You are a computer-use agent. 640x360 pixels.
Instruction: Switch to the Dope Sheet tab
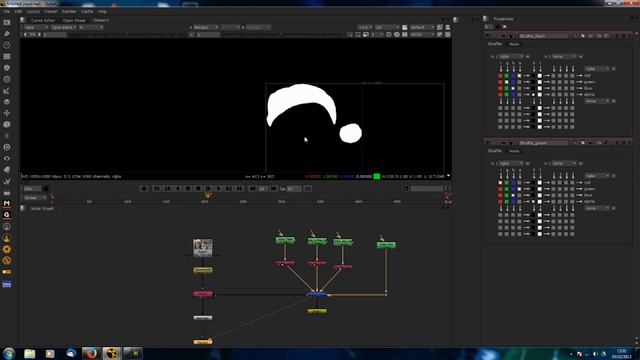point(74,20)
